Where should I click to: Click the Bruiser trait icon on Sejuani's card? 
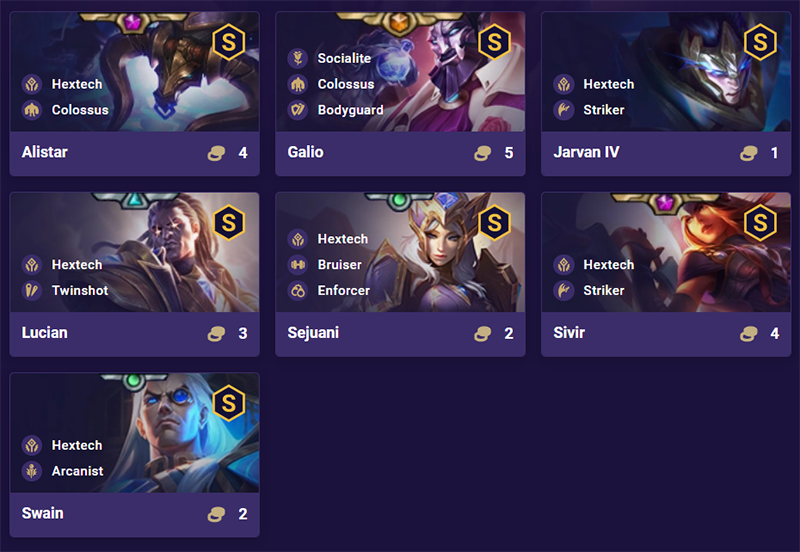pyautogui.click(x=297, y=264)
